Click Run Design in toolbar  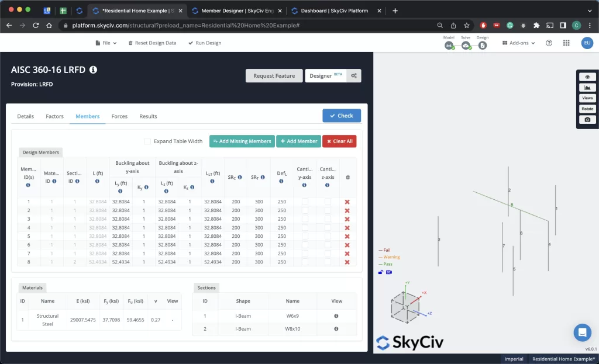[x=205, y=43]
